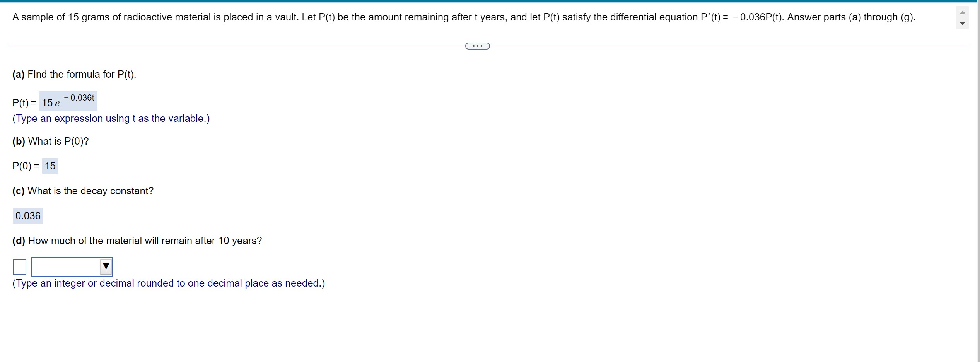The height and width of the screenshot is (362, 980).
Task: Click the decay constant question label (c)
Action: (x=83, y=191)
